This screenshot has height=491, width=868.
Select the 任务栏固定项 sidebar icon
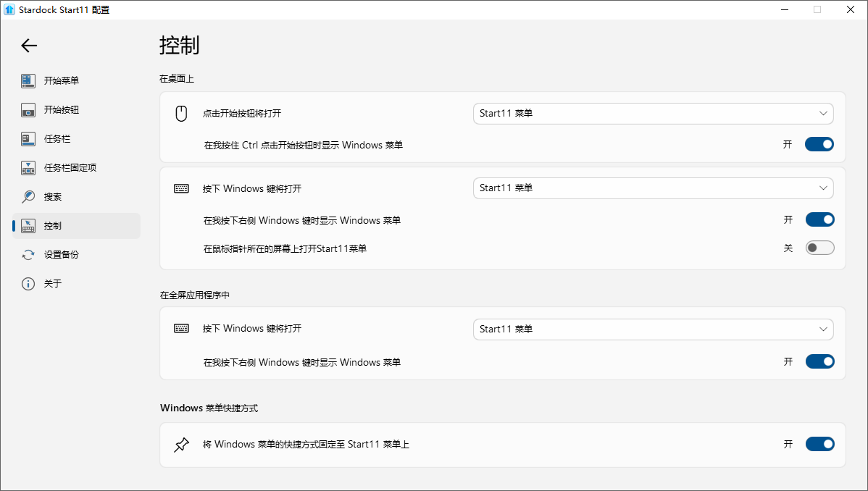pos(28,167)
